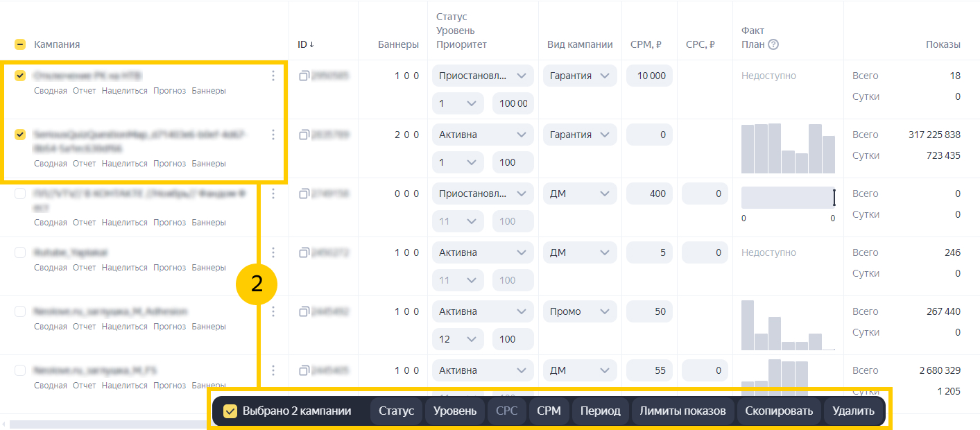Open the Отчет link under the first campaign

[84, 90]
